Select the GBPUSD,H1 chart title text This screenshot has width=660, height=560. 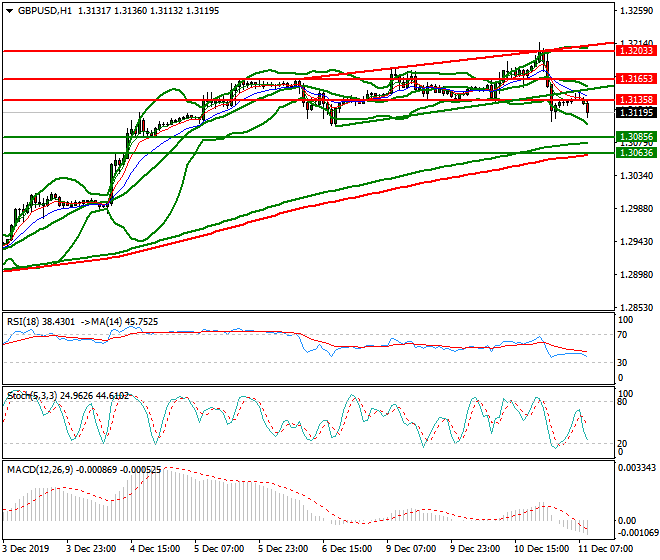tap(45, 11)
